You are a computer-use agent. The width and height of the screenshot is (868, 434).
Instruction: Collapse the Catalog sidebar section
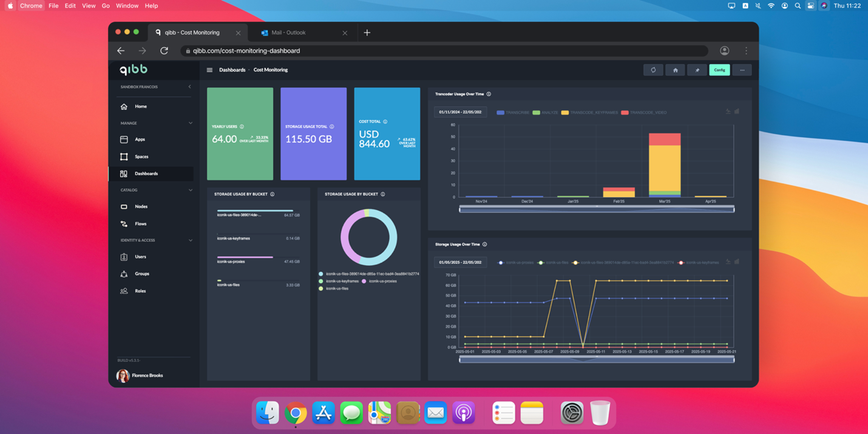190,190
